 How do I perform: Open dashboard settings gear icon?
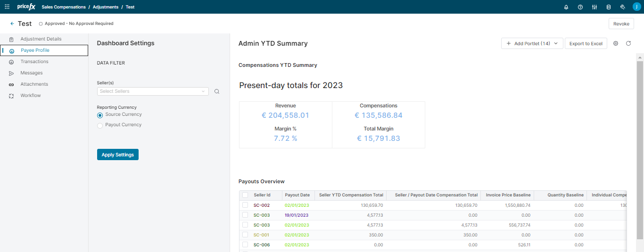pos(616,43)
